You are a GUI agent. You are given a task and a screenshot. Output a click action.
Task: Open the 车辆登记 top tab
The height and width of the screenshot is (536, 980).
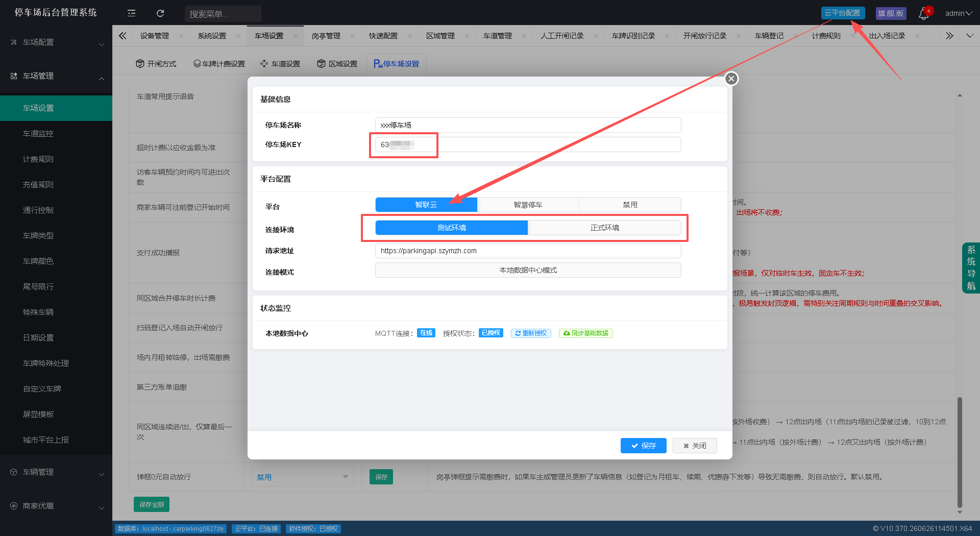click(x=769, y=36)
